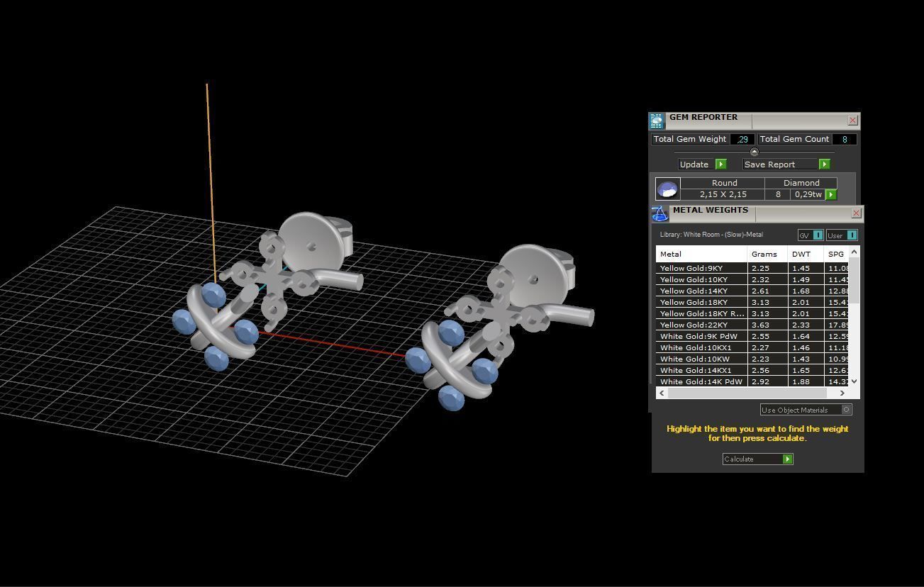This screenshot has height=587, width=924.
Task: Click the metal table scroll down arrow
Action: pos(854,381)
